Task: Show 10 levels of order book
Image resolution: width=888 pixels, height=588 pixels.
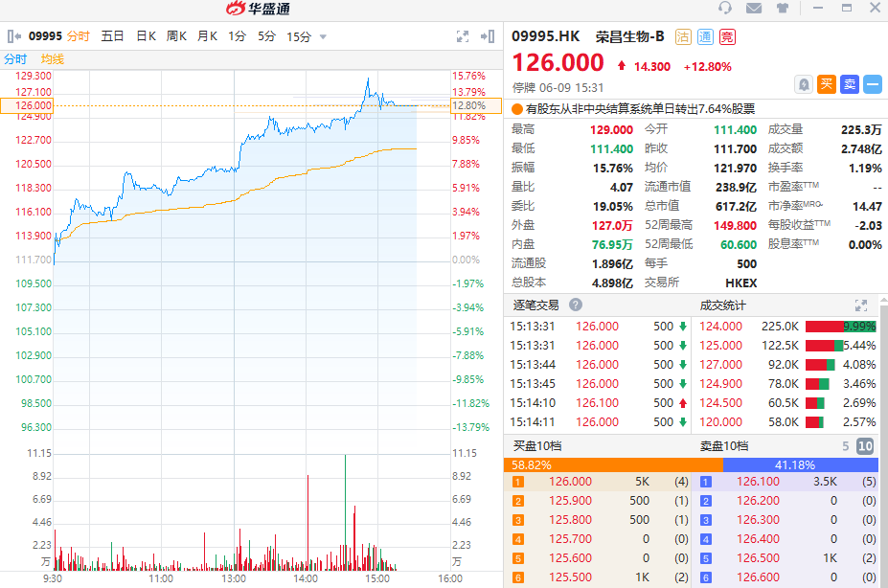Action: click(865, 446)
